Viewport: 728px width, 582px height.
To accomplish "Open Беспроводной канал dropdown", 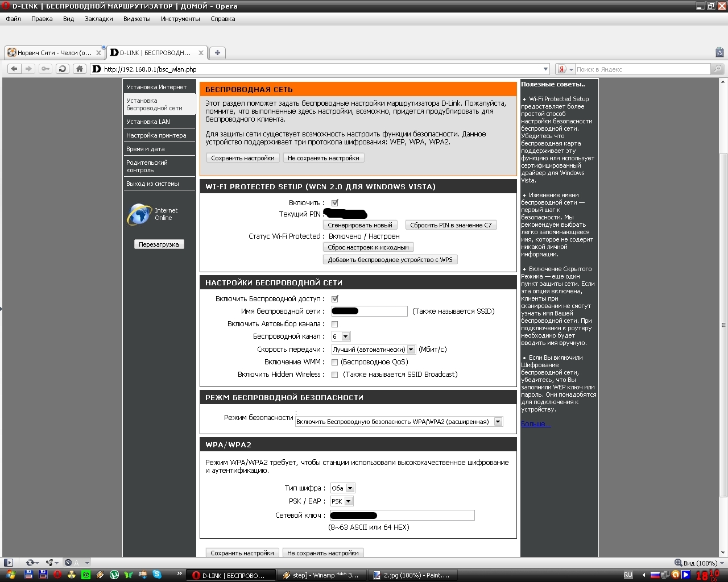I will [341, 336].
